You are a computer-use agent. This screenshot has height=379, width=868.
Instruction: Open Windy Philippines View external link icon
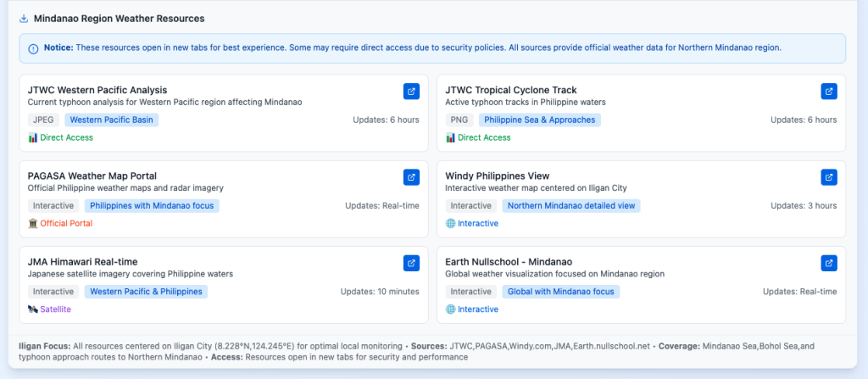pos(829,177)
